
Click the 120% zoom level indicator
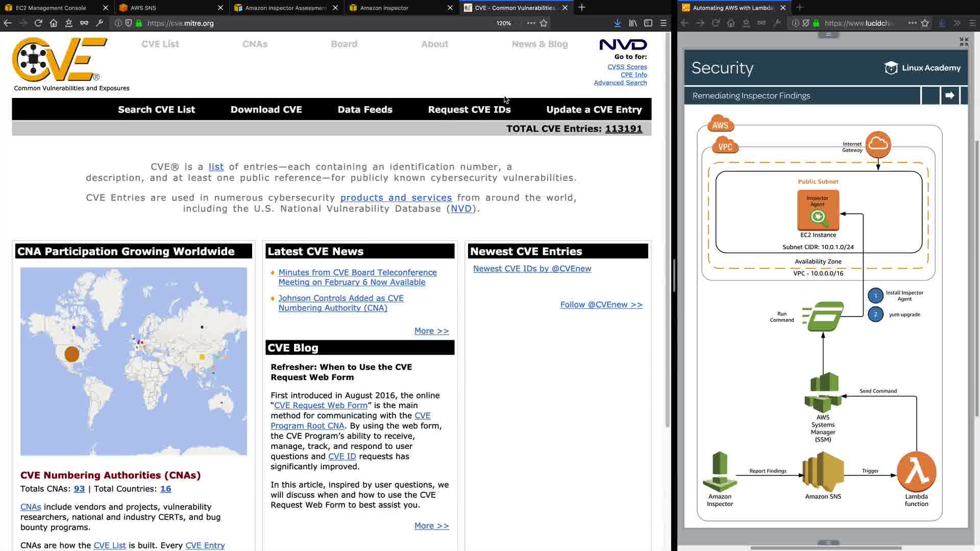(503, 23)
